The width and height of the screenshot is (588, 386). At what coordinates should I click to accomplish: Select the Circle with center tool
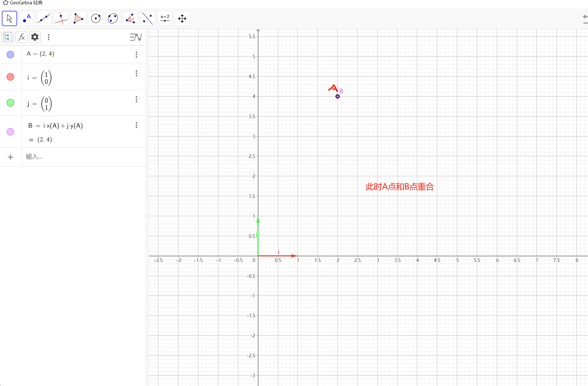[96, 18]
